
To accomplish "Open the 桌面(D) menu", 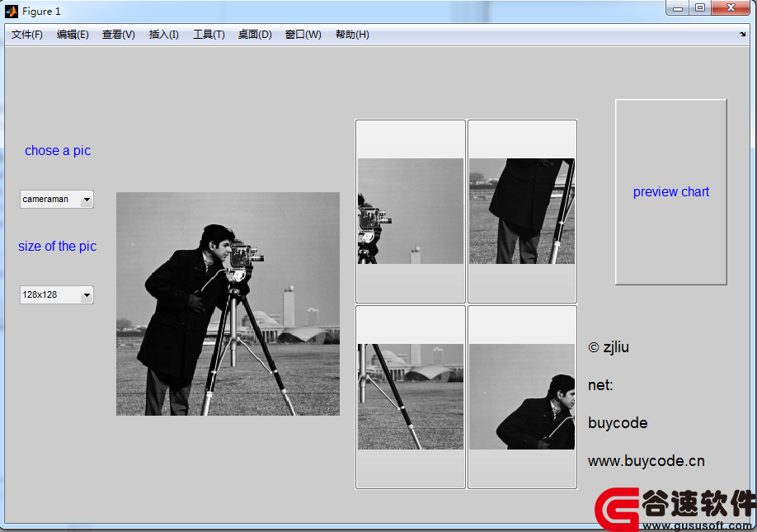I will coord(255,35).
